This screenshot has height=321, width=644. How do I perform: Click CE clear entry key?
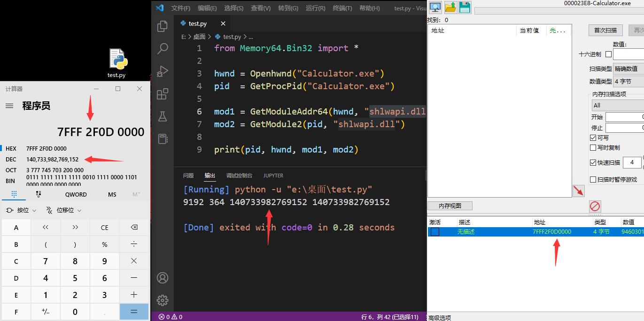click(x=105, y=228)
